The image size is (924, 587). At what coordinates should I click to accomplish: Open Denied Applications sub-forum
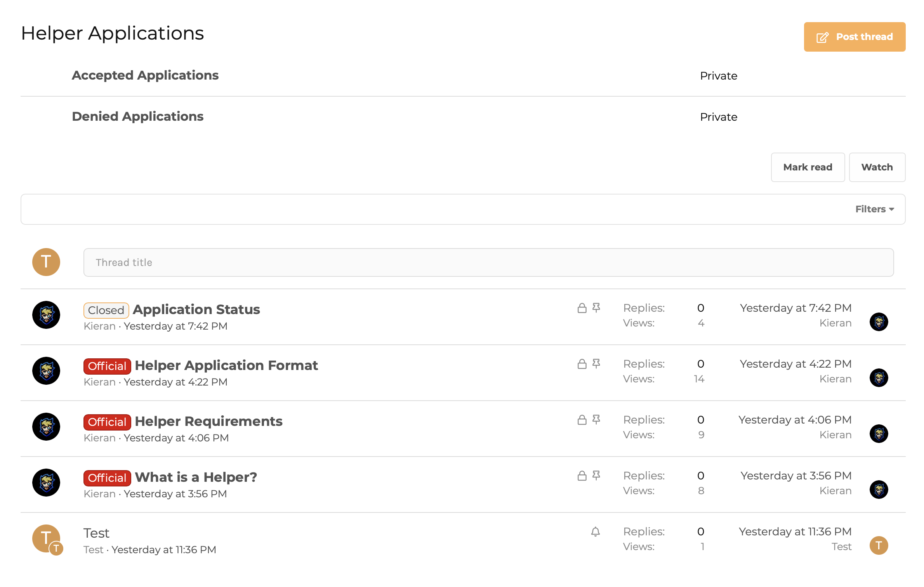coord(137,116)
